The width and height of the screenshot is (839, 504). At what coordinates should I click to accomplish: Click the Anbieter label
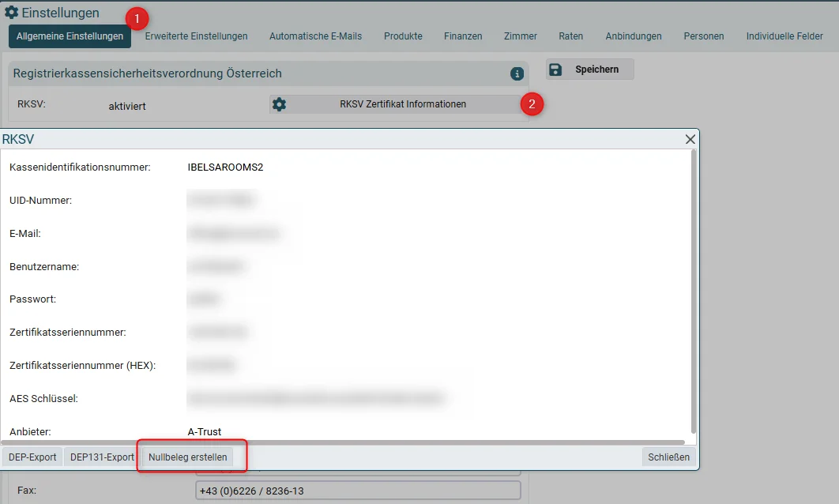[31, 432]
